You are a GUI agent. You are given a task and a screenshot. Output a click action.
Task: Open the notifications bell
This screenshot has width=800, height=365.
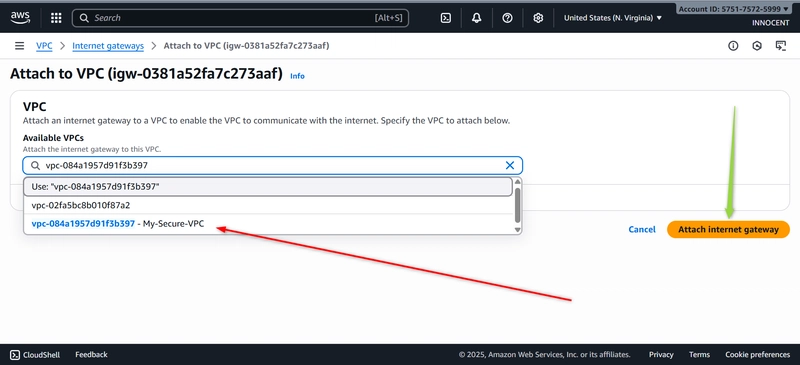pyautogui.click(x=477, y=18)
